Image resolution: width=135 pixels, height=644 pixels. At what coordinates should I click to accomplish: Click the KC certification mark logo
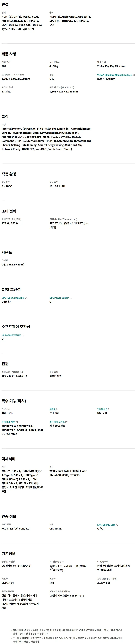pos(51,568)
